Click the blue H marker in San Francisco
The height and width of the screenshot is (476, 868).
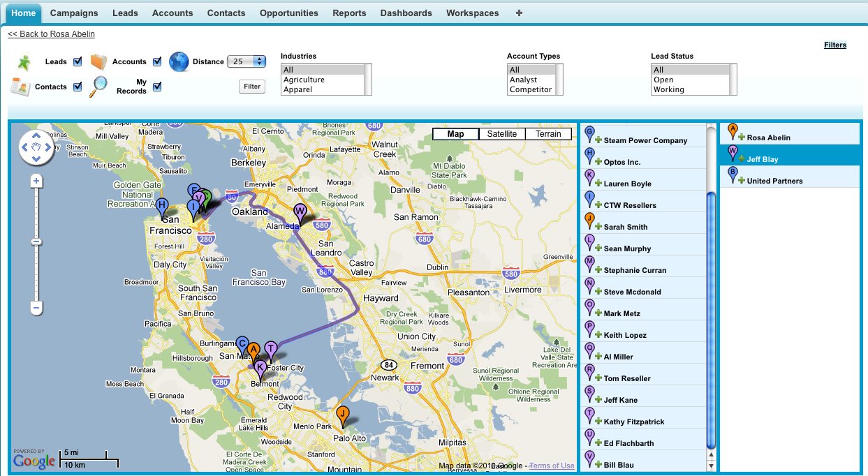162,206
